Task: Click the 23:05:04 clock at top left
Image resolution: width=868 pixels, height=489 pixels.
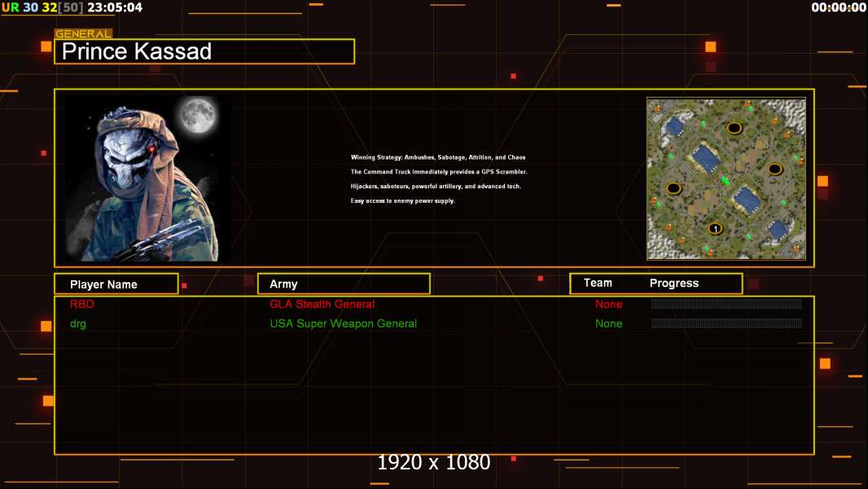Action: point(115,7)
